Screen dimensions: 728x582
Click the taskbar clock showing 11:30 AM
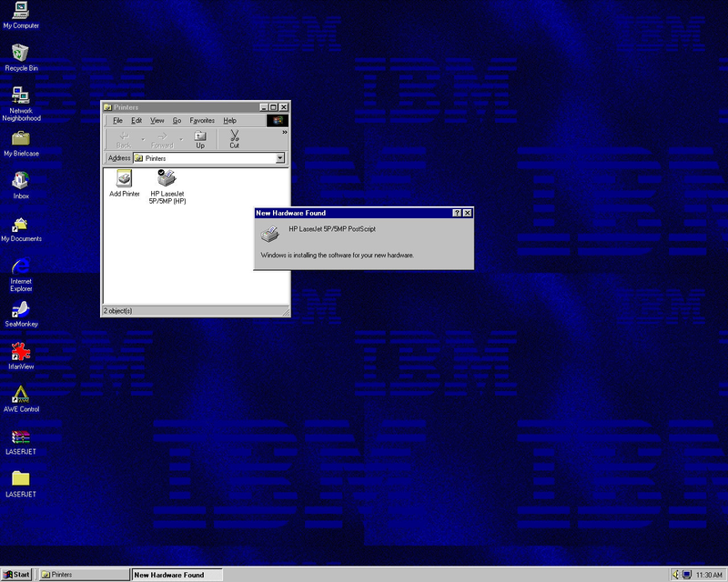click(709, 575)
